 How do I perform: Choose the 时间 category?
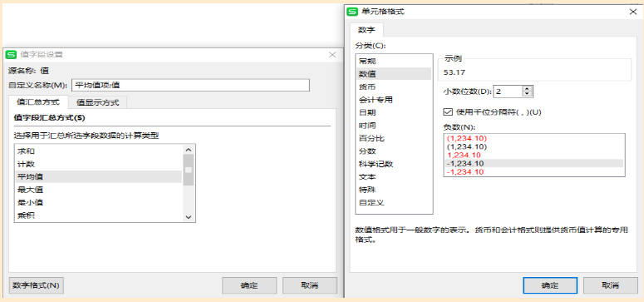tap(394, 126)
